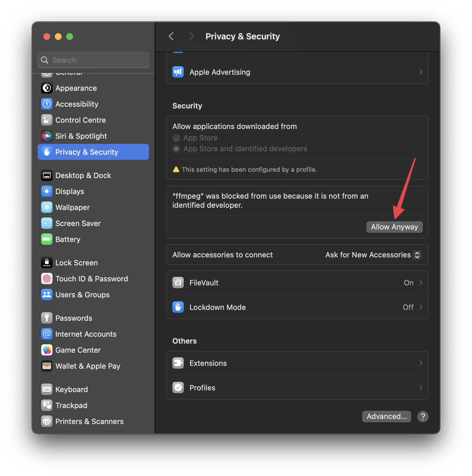Click 'This setting has been configured by a profile' text
The width and height of the screenshot is (472, 476).
click(x=249, y=170)
